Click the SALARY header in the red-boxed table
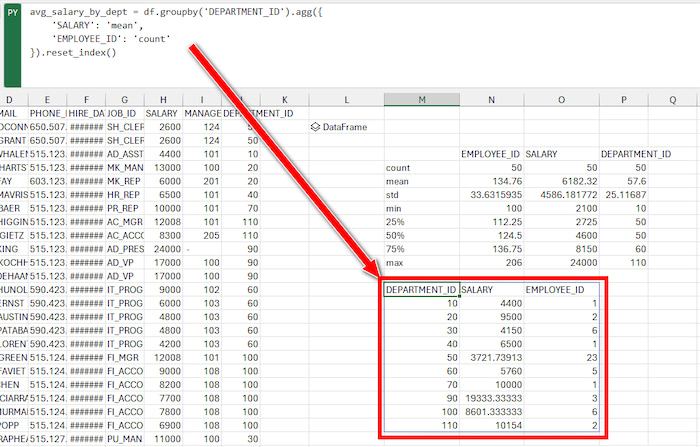700x447 pixels. click(479, 290)
